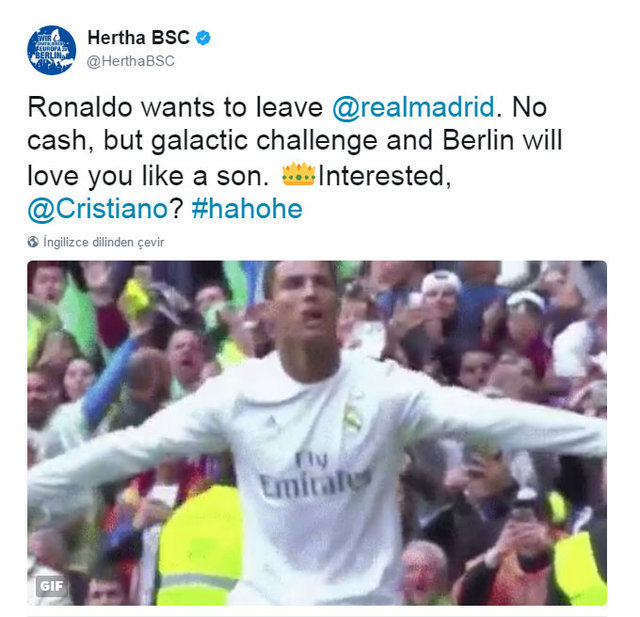Open the @HerthaBSC handle
640x617 pixels.
click(x=131, y=61)
